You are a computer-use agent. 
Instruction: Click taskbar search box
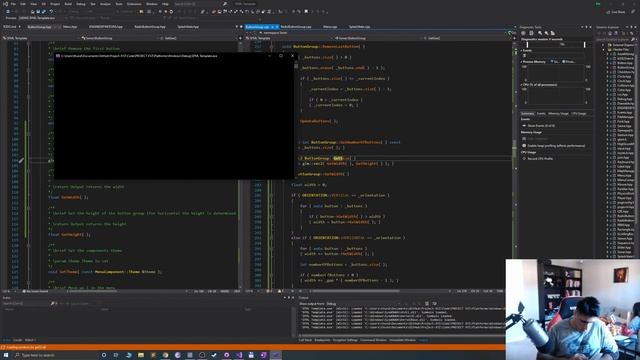click(55, 355)
